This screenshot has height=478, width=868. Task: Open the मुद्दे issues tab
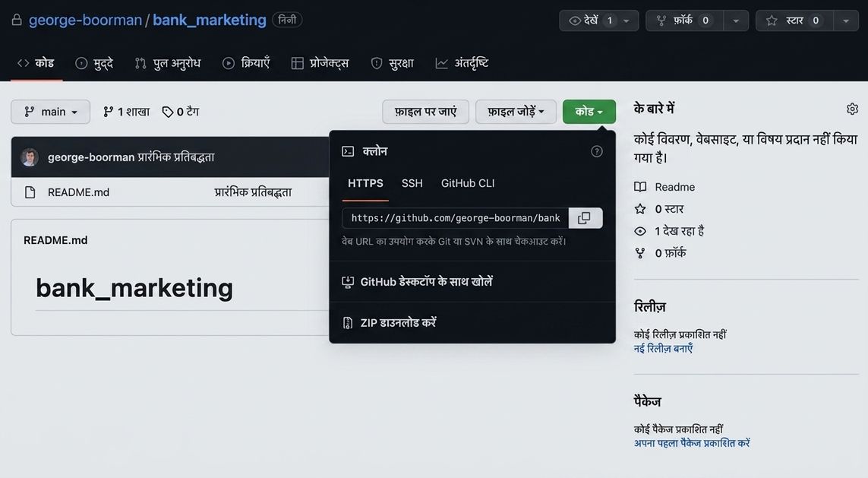94,63
